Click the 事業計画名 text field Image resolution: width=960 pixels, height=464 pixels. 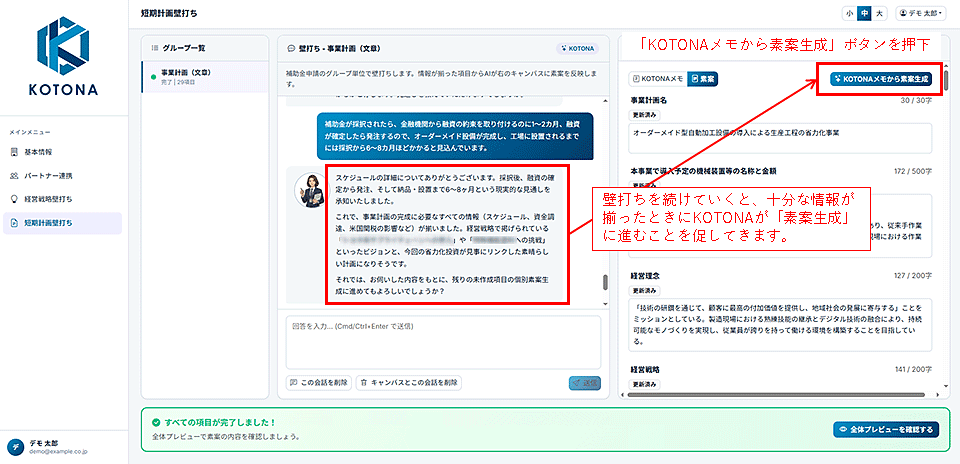point(780,138)
